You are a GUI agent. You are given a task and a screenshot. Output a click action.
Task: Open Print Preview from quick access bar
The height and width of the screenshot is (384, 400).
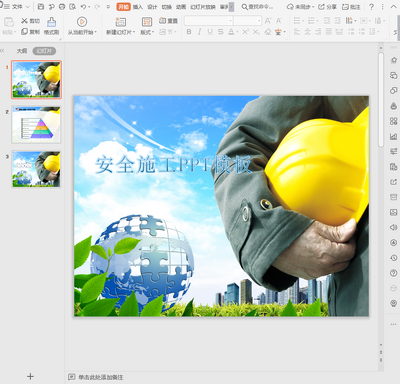[x=72, y=7]
